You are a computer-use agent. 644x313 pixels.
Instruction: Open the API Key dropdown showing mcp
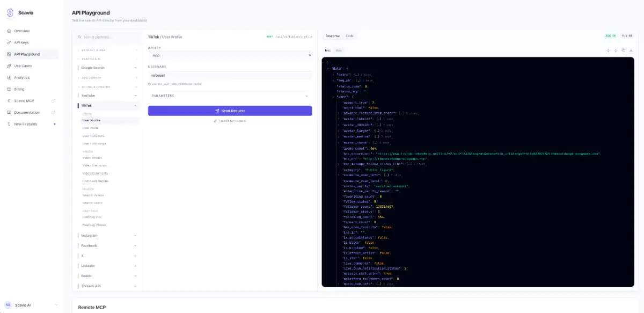point(230,55)
